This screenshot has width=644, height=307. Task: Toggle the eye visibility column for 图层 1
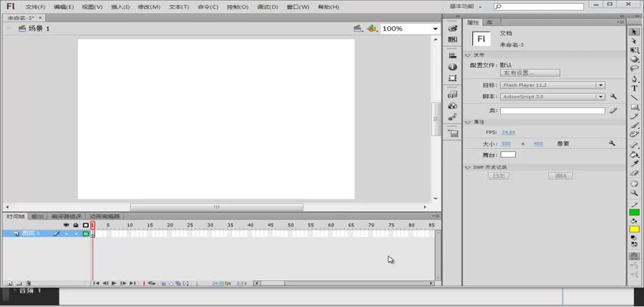[66, 233]
